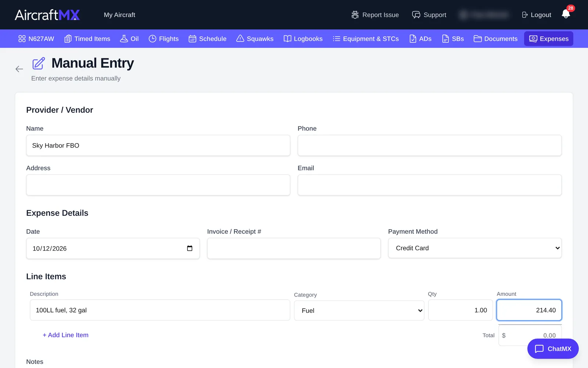Open the date picker calendar icon
The width and height of the screenshot is (588, 368).
click(x=190, y=248)
